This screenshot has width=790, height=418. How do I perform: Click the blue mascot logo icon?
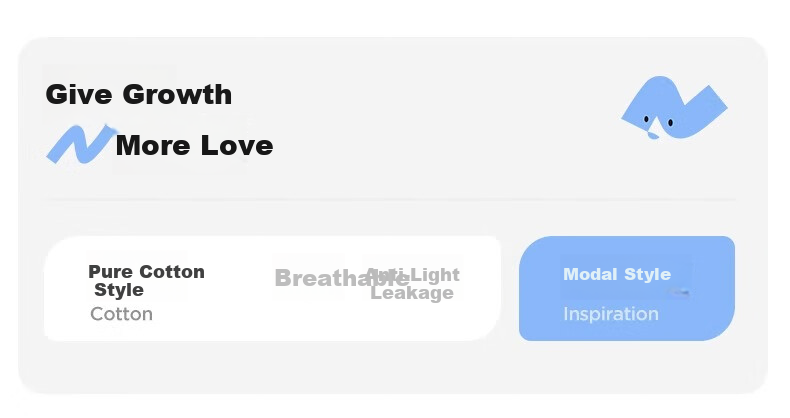(x=674, y=107)
